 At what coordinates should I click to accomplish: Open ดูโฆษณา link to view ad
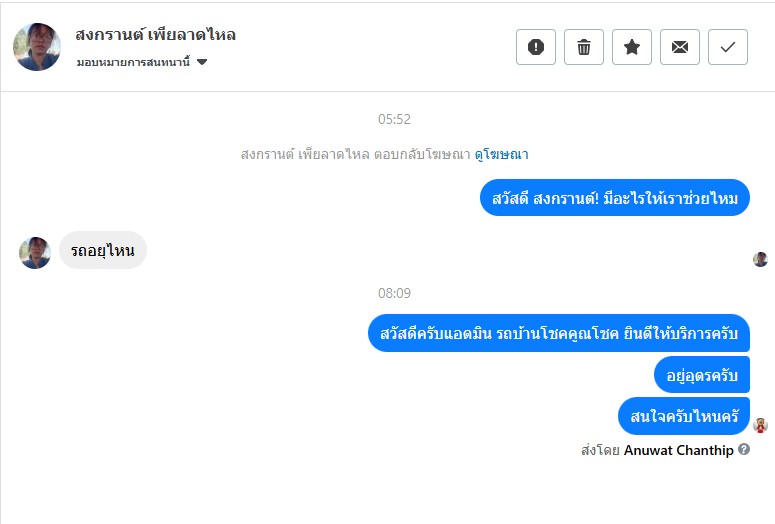[501, 154]
